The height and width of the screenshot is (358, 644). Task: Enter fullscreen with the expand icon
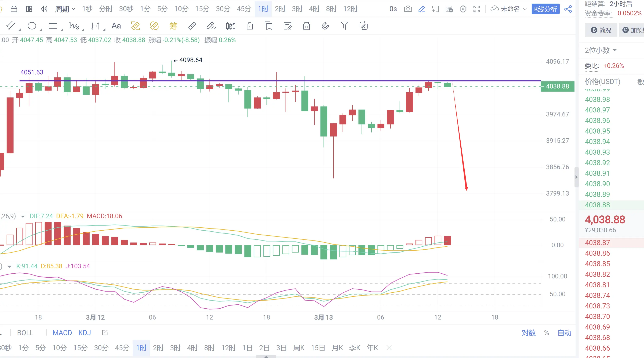point(476,9)
